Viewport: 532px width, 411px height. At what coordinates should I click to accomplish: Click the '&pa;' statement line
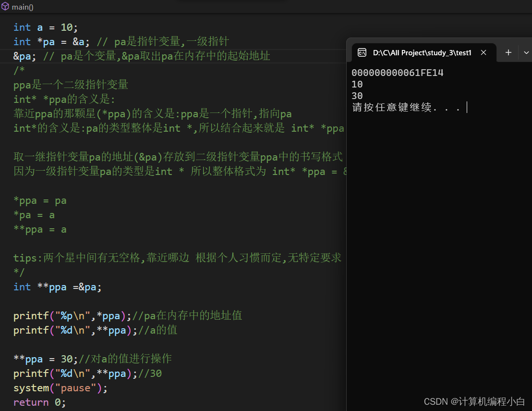click(x=142, y=56)
